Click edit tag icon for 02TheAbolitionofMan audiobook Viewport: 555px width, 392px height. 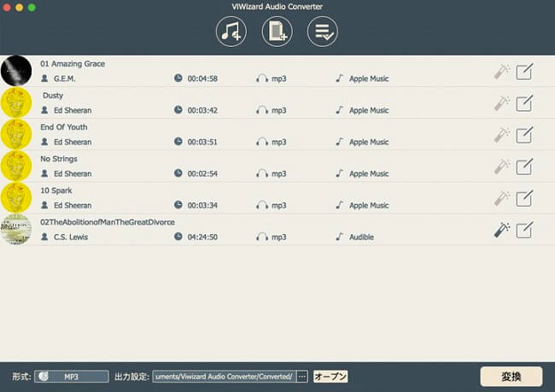(524, 231)
